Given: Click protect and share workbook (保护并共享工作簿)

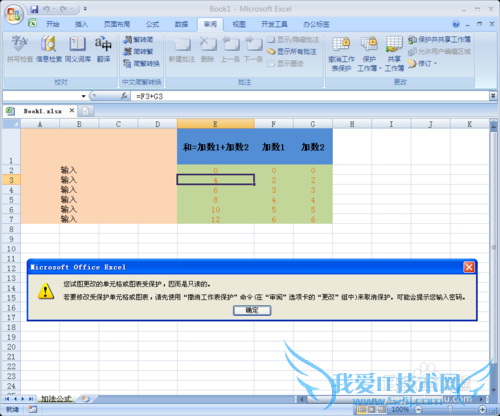Looking at the screenshot, I should coord(440,40).
